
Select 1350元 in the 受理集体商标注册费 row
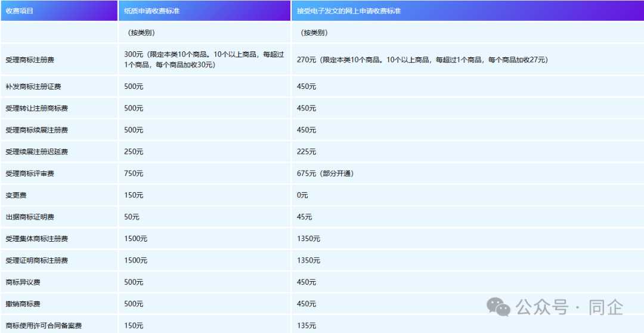tap(309, 239)
